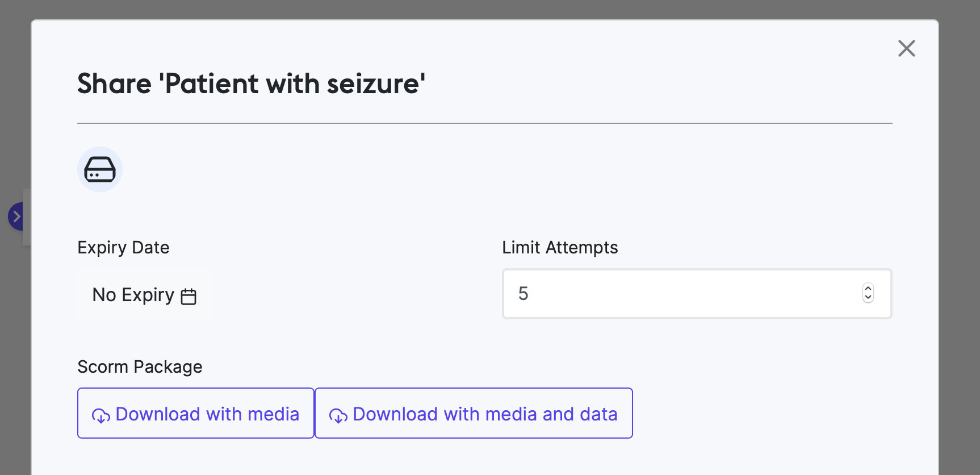Click the No Expiry text
Image resolution: width=980 pixels, height=475 pixels.
click(133, 295)
